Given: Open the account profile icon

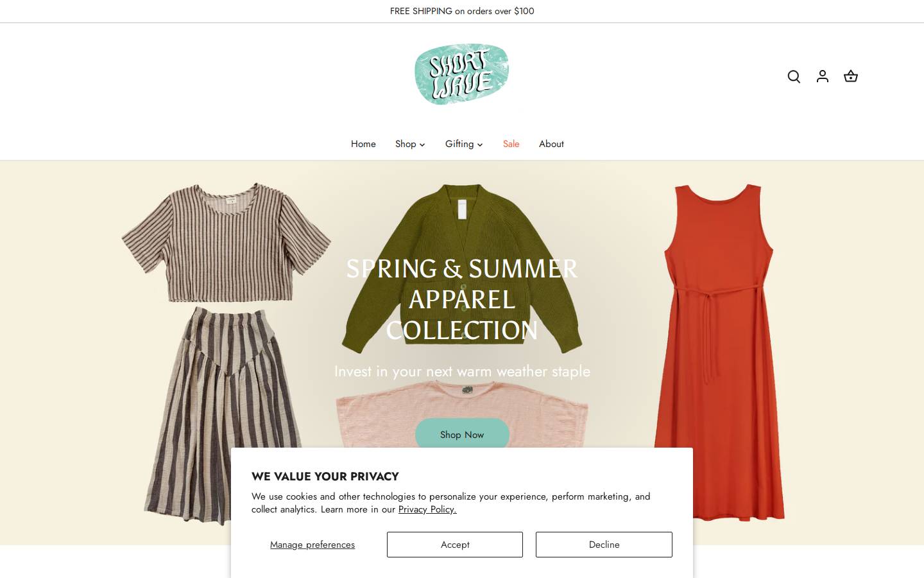Looking at the screenshot, I should (822, 76).
